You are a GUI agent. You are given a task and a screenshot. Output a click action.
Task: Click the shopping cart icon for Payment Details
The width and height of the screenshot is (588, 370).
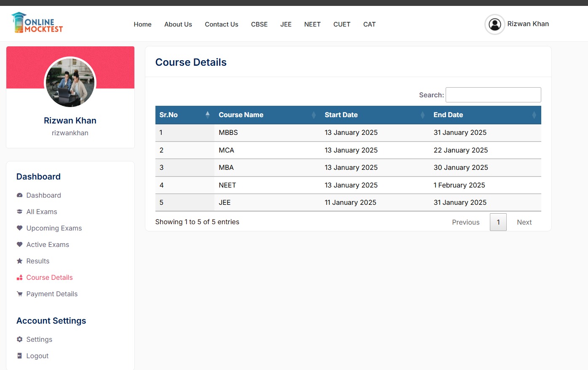click(19, 294)
